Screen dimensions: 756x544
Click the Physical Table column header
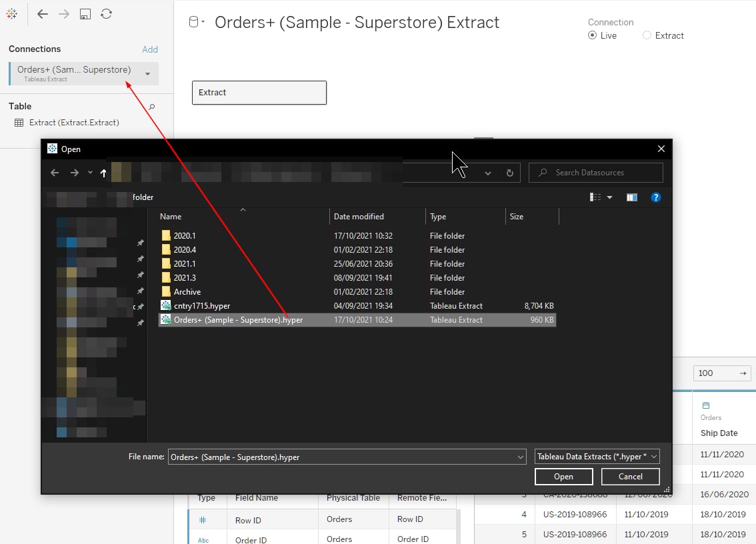click(x=353, y=498)
